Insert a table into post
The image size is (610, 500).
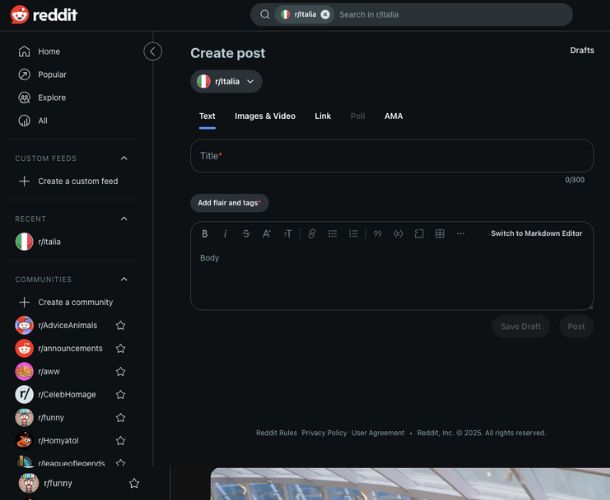tap(440, 234)
